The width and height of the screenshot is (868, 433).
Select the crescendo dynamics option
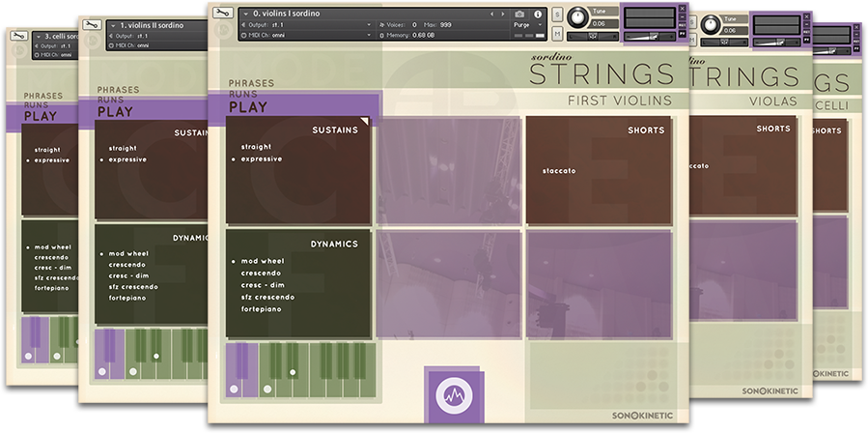tap(263, 273)
